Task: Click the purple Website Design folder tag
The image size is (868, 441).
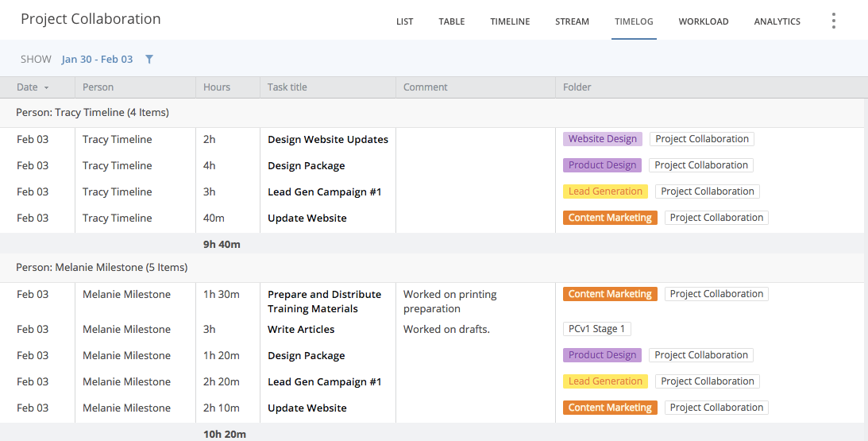Action: [602, 139]
